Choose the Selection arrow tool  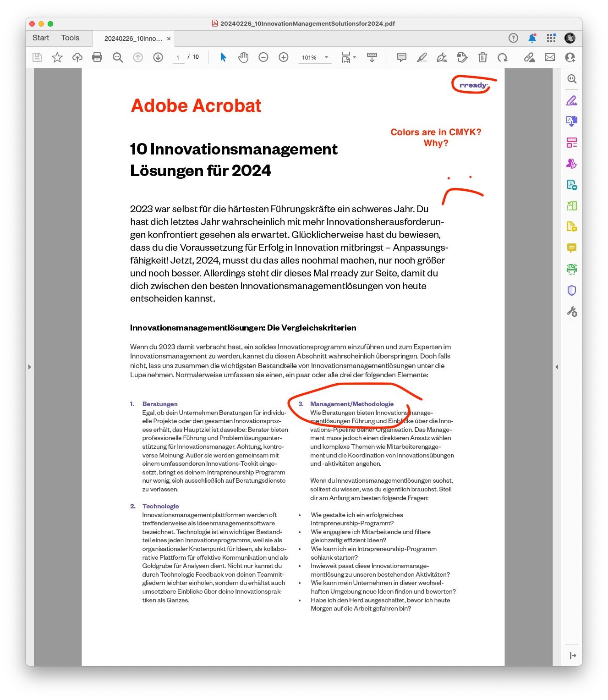[223, 57]
